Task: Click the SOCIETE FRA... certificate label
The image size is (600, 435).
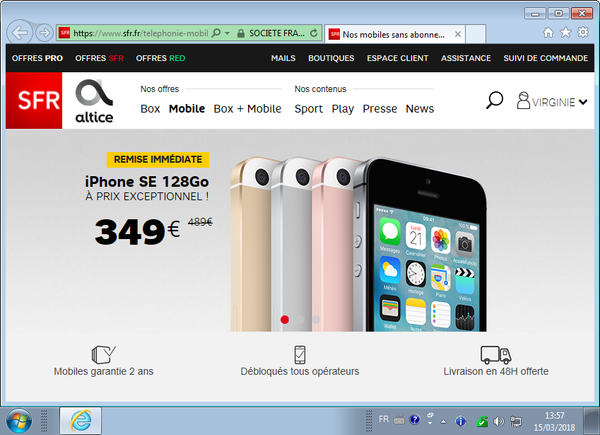Action: [277, 33]
